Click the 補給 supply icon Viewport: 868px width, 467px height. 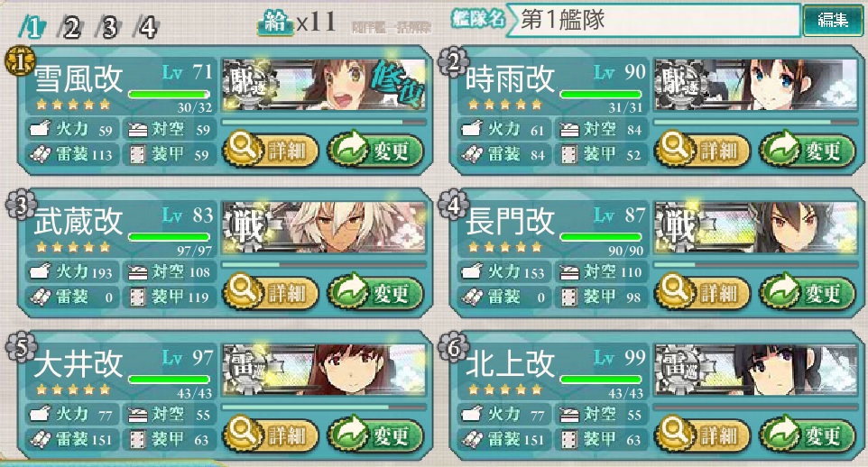[276, 23]
